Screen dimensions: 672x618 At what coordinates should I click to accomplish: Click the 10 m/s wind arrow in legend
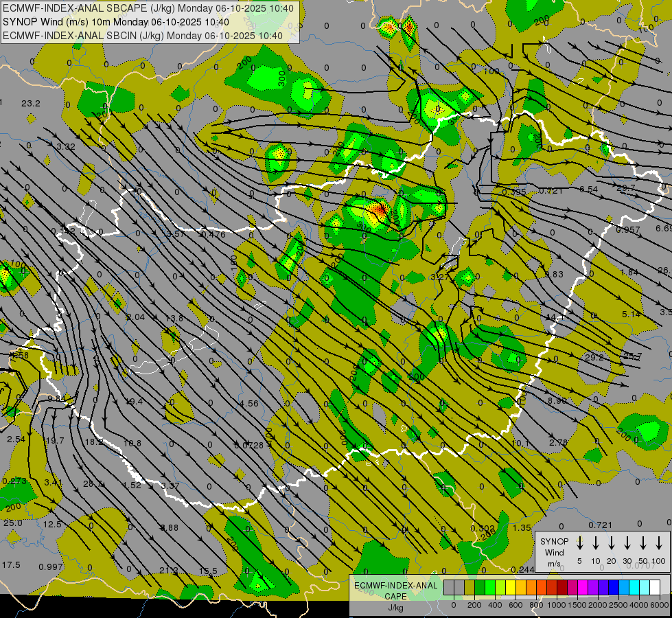[596, 543]
